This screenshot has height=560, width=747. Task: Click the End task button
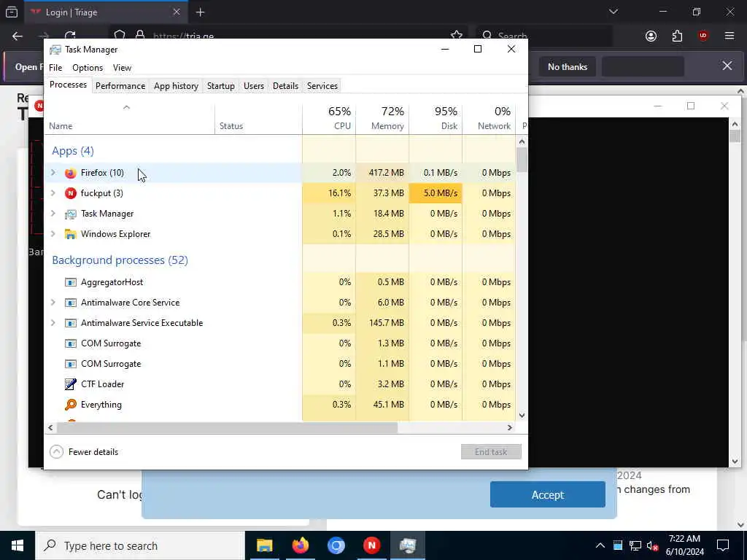tap(491, 452)
